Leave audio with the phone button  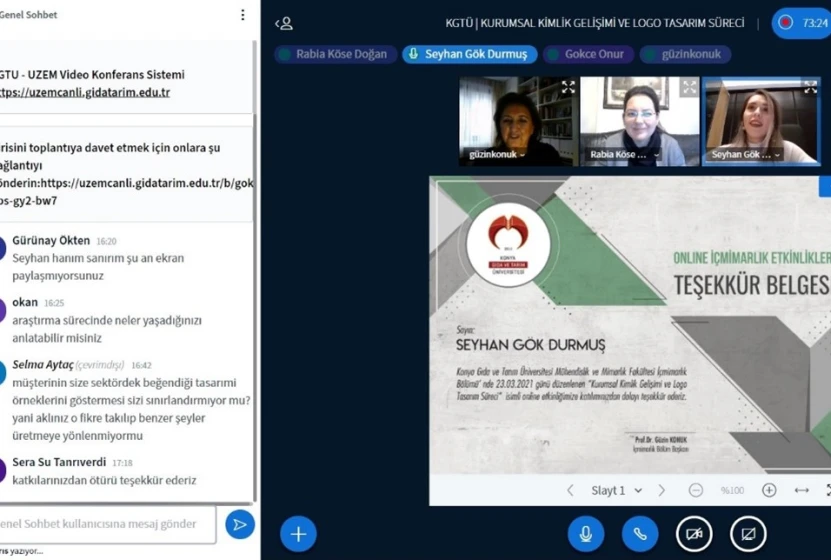point(640,533)
